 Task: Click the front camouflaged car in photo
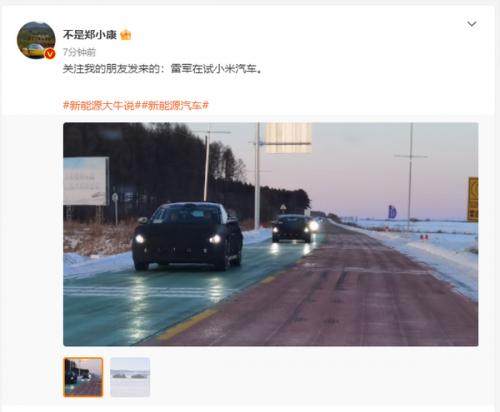pyautogui.click(x=187, y=236)
